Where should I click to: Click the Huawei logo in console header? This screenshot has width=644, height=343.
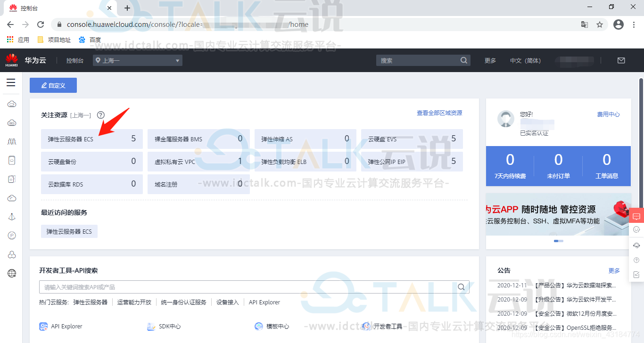[12, 60]
